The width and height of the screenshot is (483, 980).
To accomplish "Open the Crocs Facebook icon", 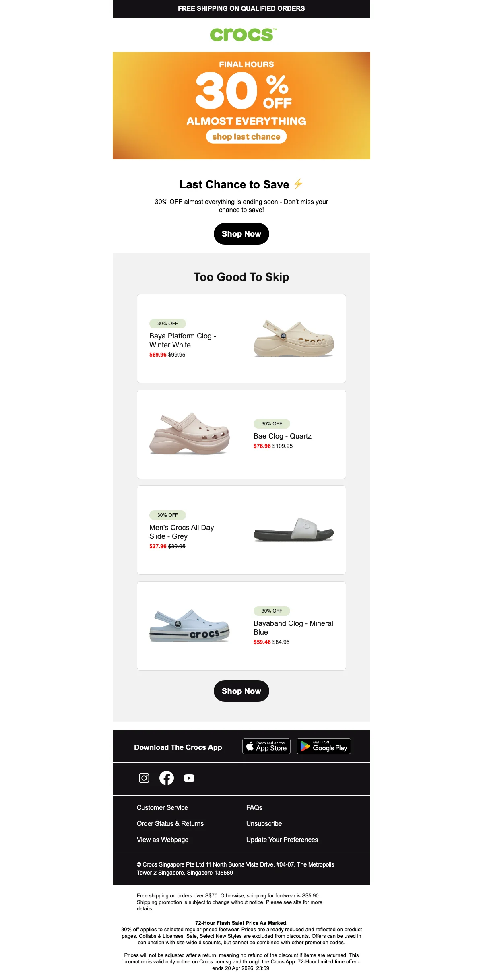I will [167, 778].
